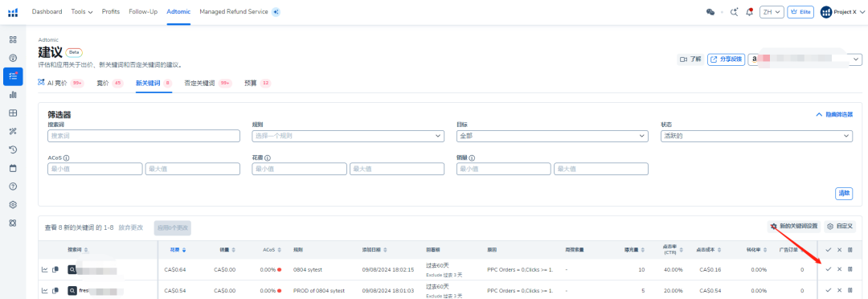868x299 pixels.
Task: Show trend chart for CA$0.64 row
Action: coord(45,269)
